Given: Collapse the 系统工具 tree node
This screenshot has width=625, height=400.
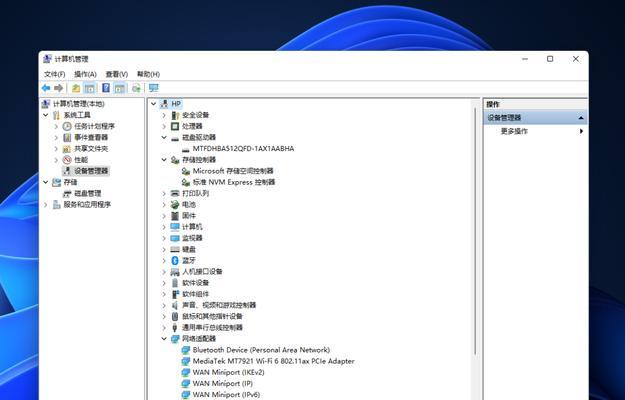Looking at the screenshot, I should tap(45, 115).
